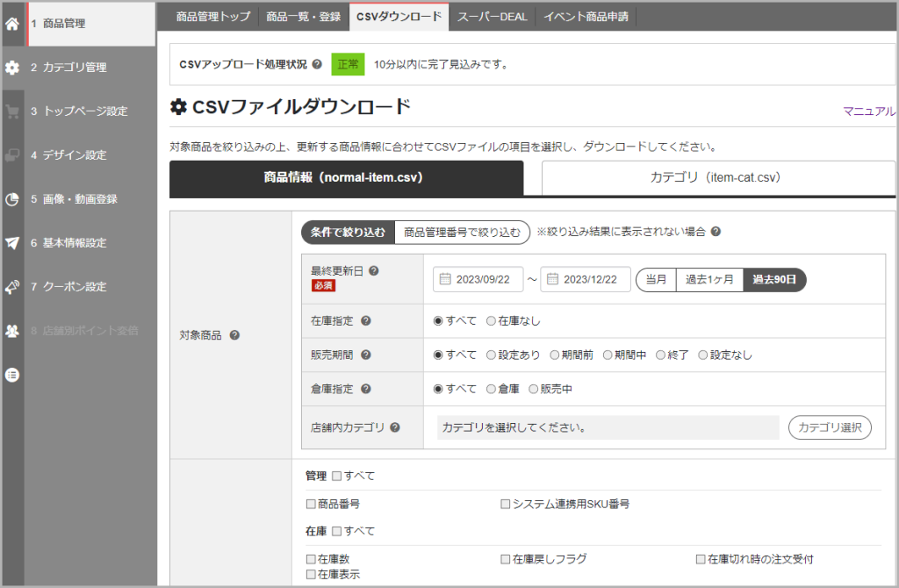Viewport: 899px width, 588px height.
Task: Open the 商品管理 home icon in sidebar
Action: tap(11, 24)
